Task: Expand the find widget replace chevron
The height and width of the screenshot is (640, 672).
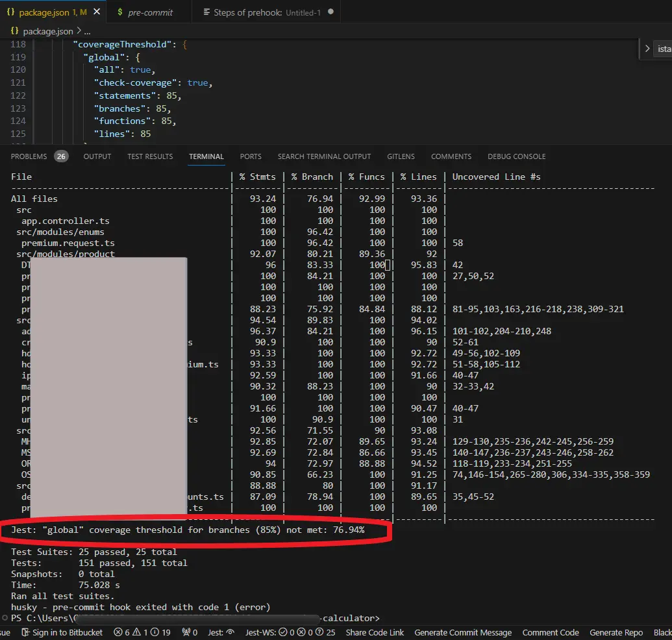Action: point(647,49)
